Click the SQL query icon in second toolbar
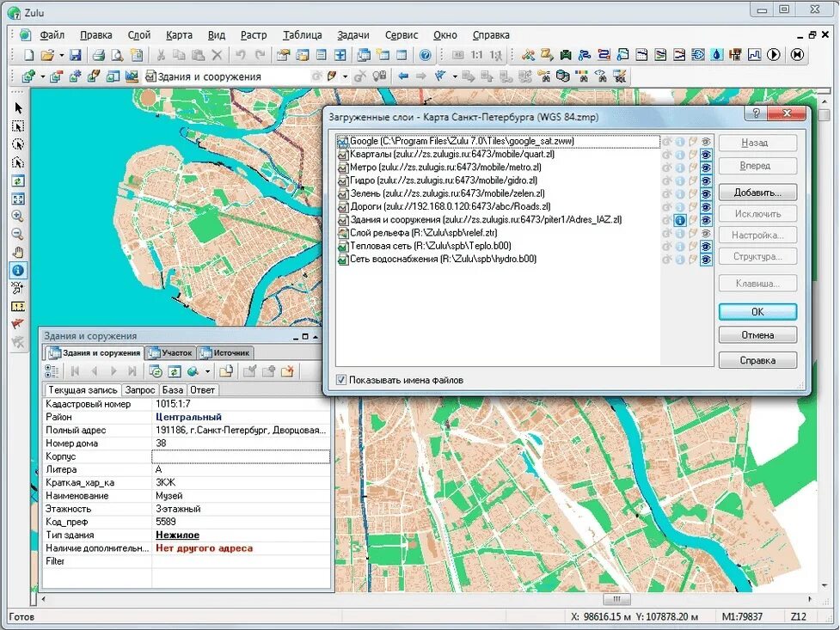840x630 pixels. (620, 76)
